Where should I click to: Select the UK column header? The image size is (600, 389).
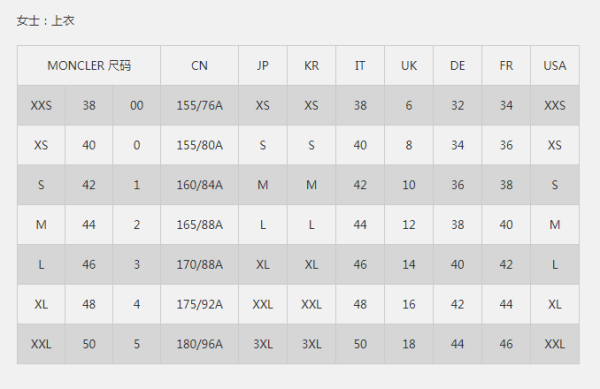point(409,65)
